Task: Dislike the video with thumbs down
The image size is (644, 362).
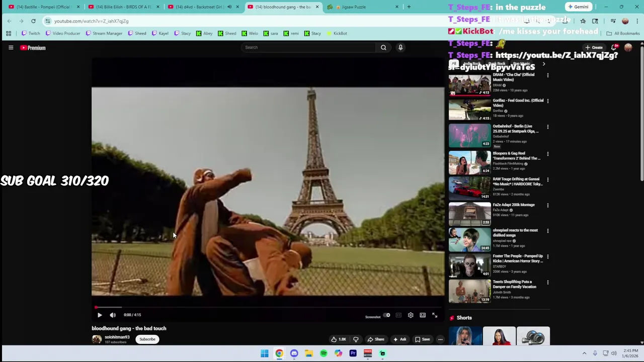Action: 356,339
